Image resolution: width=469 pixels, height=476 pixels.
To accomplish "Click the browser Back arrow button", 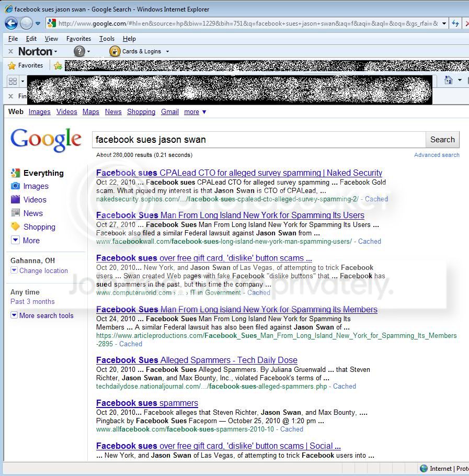I will coord(11,24).
